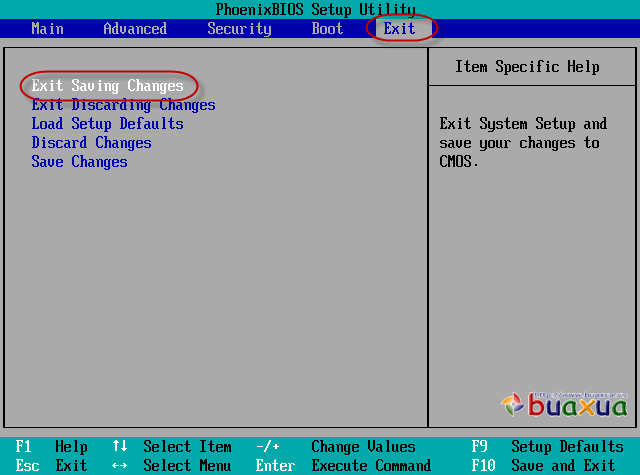Select Exit Discarding Changes
Viewport: 640px width, 475px height.
tap(123, 105)
